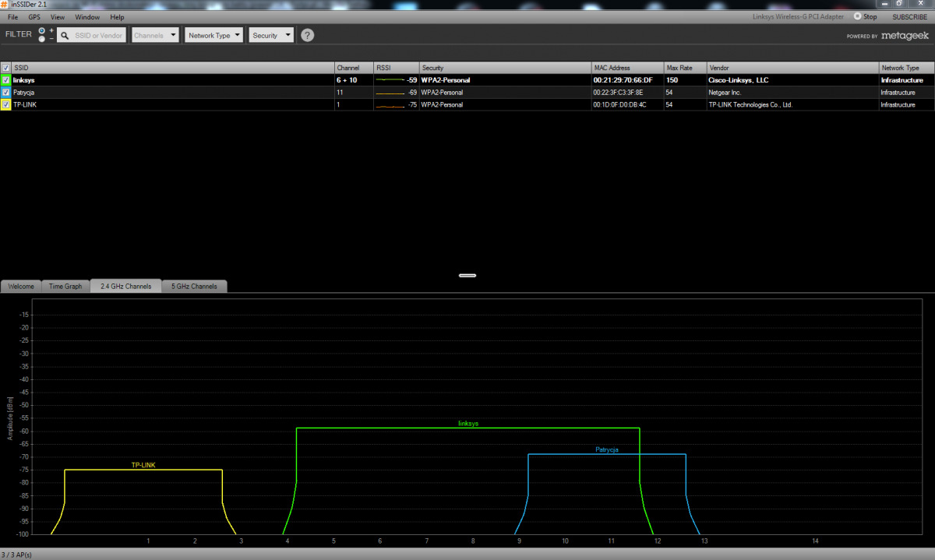
Task: Click the SUBSCRIBE link
Action: pyautogui.click(x=909, y=16)
